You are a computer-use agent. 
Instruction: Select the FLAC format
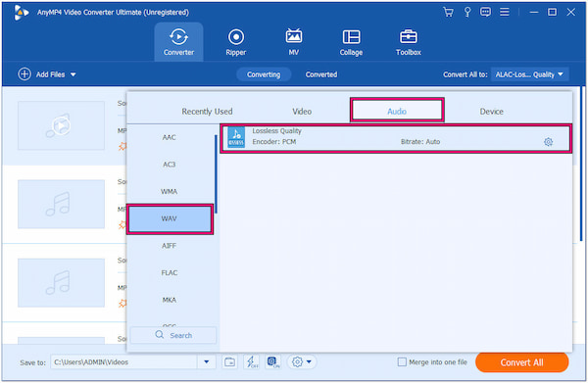click(x=170, y=273)
